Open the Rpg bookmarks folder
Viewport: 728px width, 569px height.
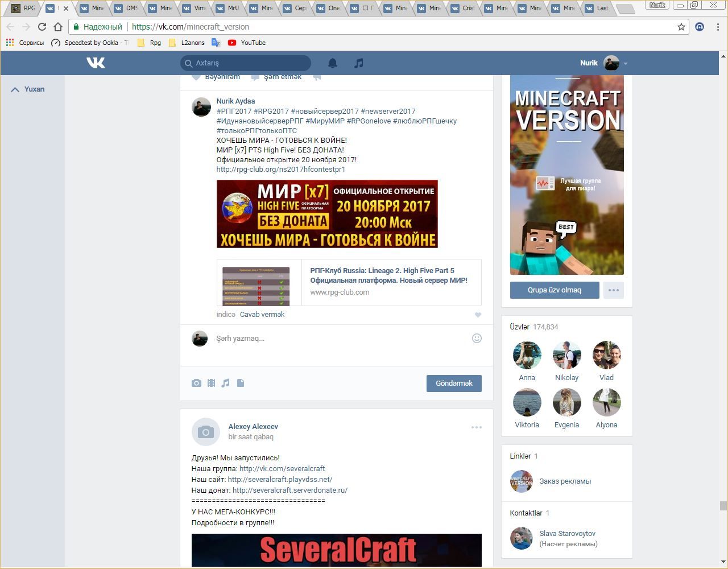tap(150, 43)
